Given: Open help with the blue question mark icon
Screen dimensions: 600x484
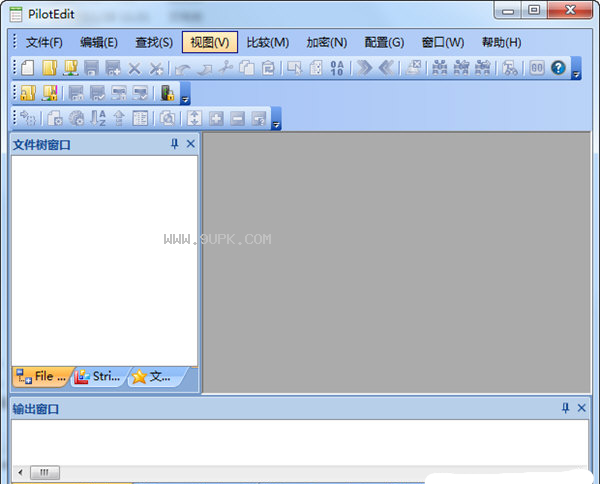Looking at the screenshot, I should (x=558, y=68).
